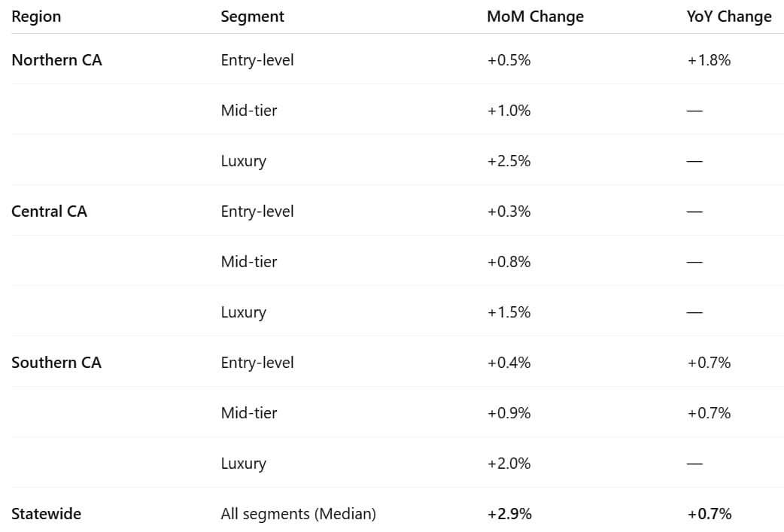Viewport: 784px width, 532px height.
Task: Click the +2.5% Luxury MoM value
Action: [509, 161]
